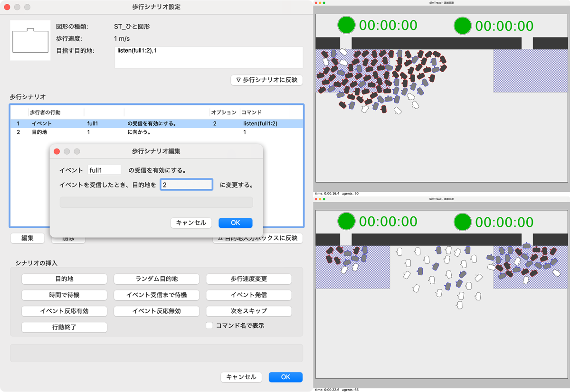
Task: Click the left green circle indicator in top simulation
Action: (x=346, y=25)
